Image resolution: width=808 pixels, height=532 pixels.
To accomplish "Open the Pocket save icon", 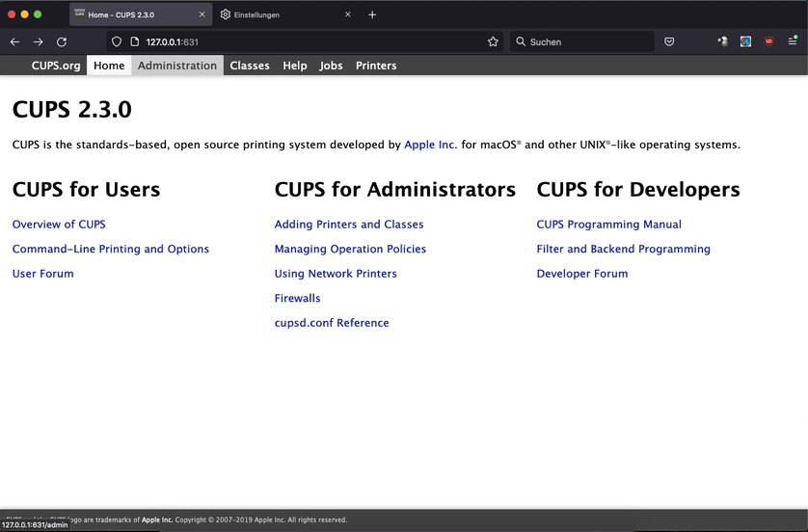I will pyautogui.click(x=669, y=41).
